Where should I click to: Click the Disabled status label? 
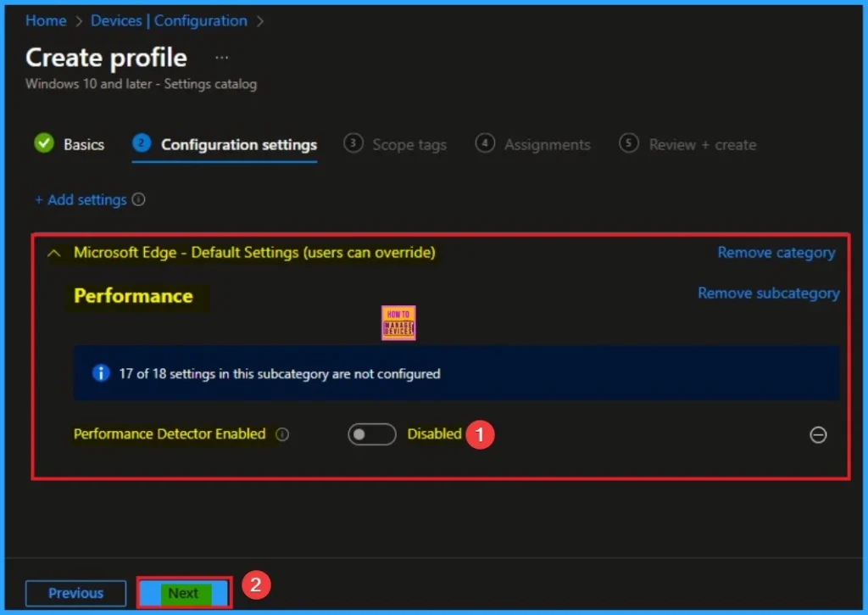(x=434, y=433)
